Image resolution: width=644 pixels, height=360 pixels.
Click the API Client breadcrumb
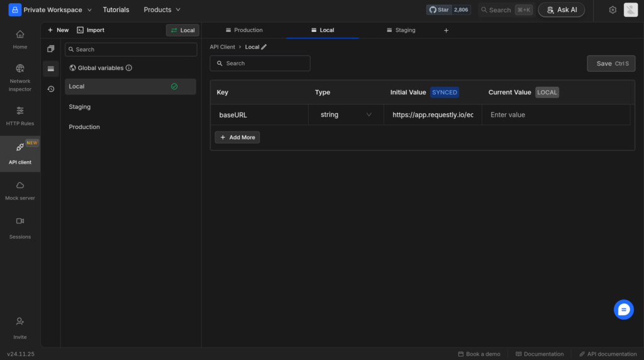click(x=222, y=47)
